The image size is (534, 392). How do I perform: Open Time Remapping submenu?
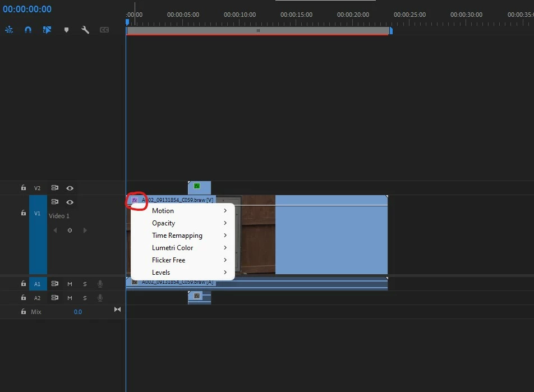[183, 236]
